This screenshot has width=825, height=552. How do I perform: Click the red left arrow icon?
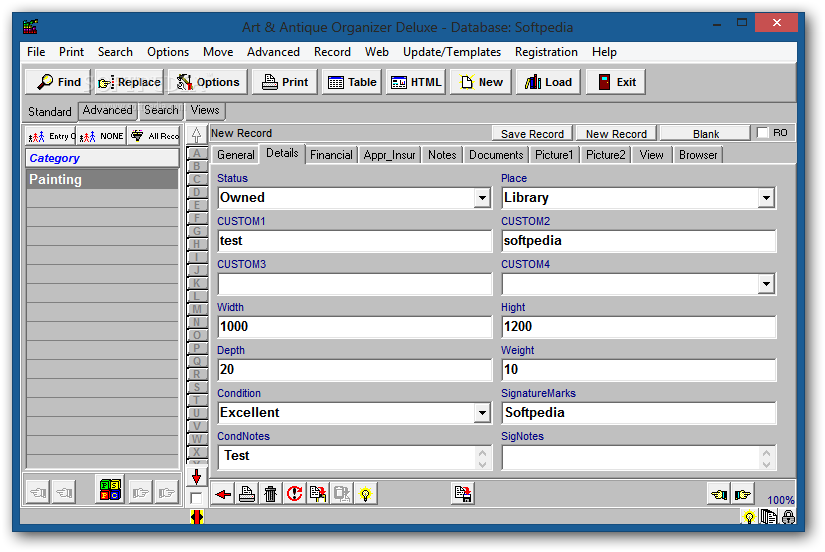(223, 494)
